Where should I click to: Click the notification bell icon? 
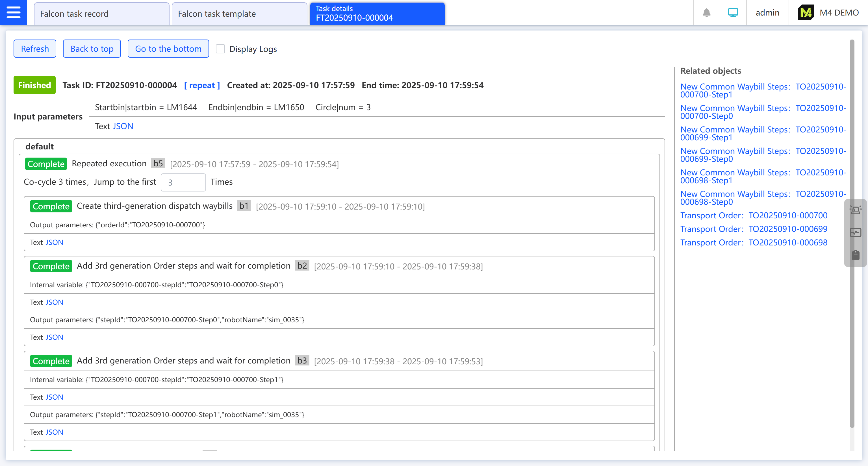(706, 13)
